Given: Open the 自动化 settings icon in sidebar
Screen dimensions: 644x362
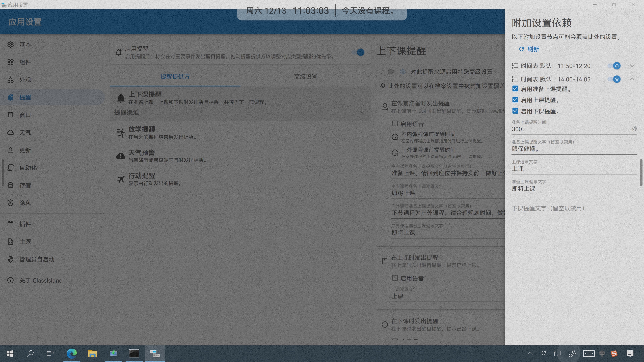Looking at the screenshot, I should click(x=10, y=168).
